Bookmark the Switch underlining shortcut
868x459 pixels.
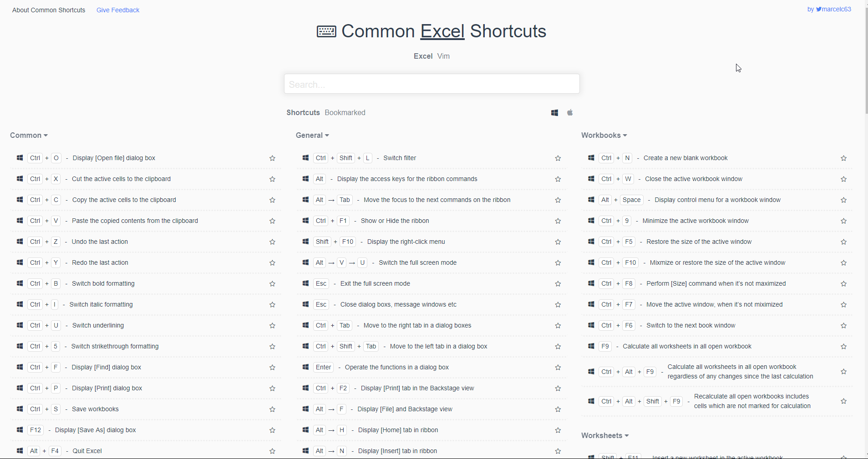pyautogui.click(x=272, y=326)
